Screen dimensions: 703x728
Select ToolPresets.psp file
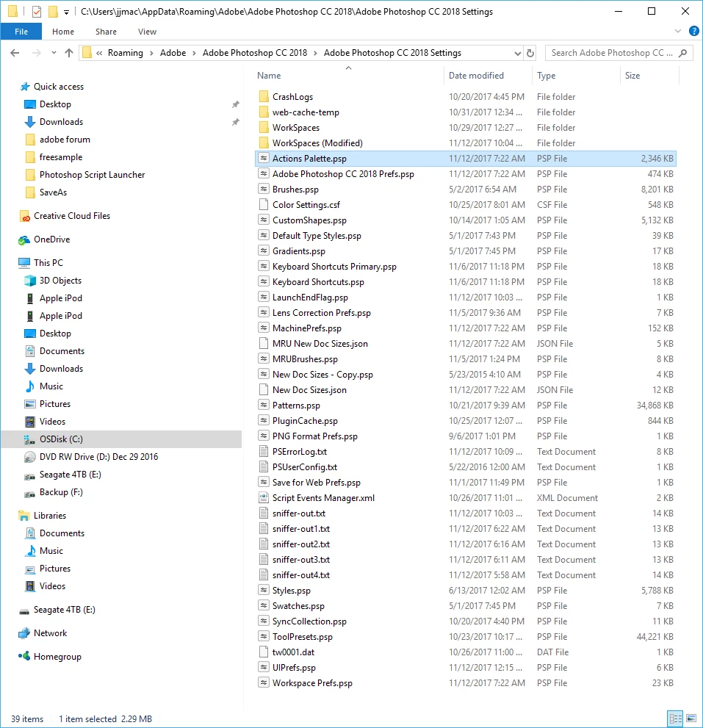tap(302, 636)
